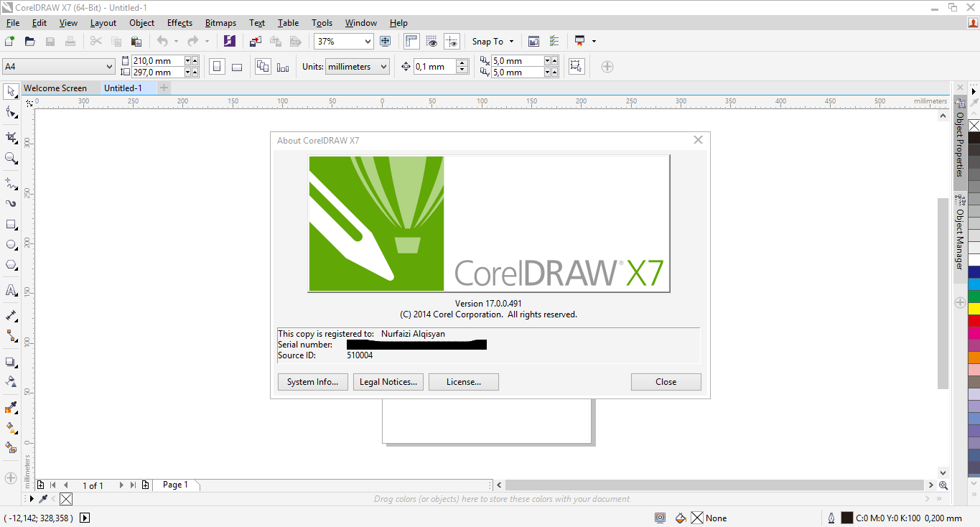980x527 pixels.
Task: Select the Pick tool
Action: (x=11, y=92)
